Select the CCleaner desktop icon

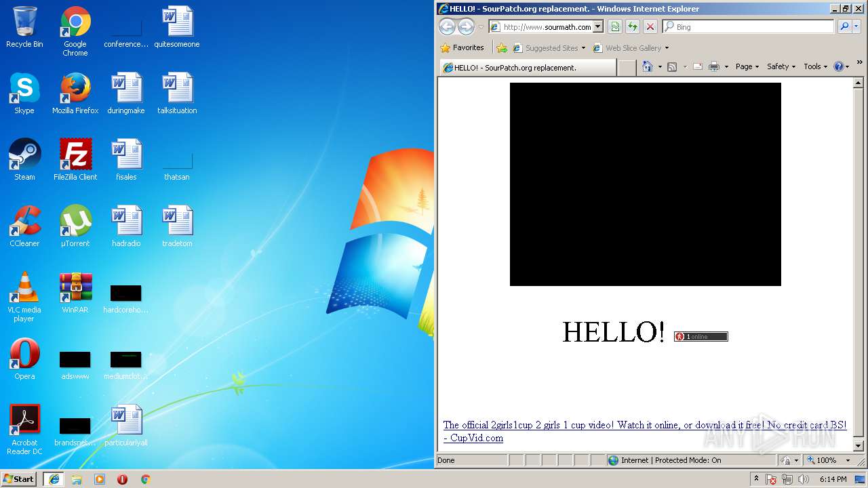click(x=24, y=226)
